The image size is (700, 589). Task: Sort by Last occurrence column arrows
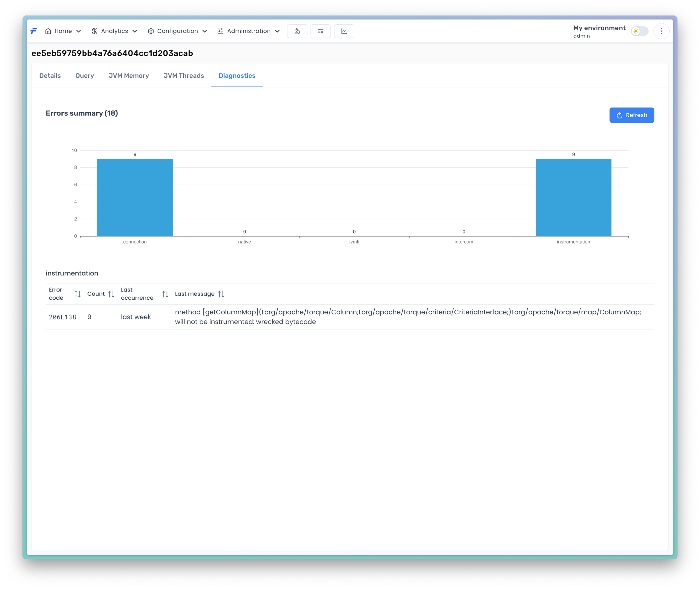tap(165, 294)
